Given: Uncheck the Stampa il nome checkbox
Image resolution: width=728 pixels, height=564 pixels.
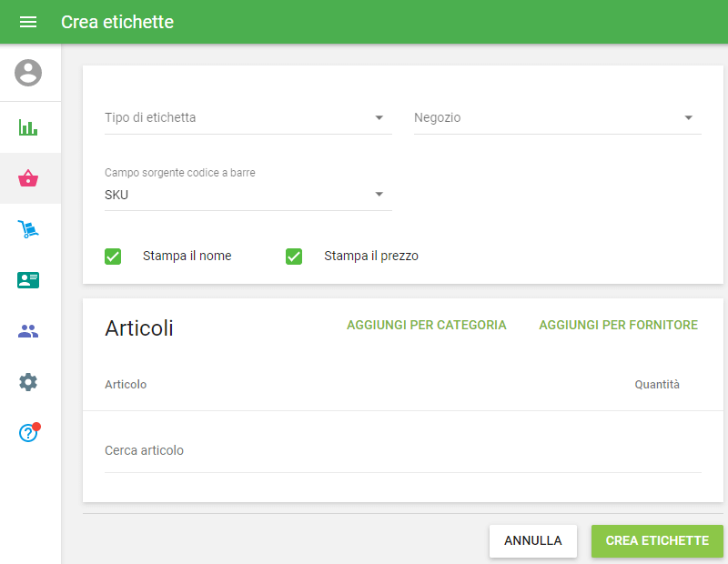Looking at the screenshot, I should (x=113, y=257).
